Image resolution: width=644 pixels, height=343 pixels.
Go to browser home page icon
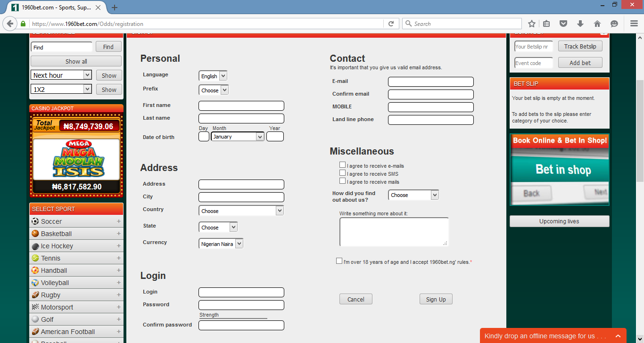[x=597, y=24]
